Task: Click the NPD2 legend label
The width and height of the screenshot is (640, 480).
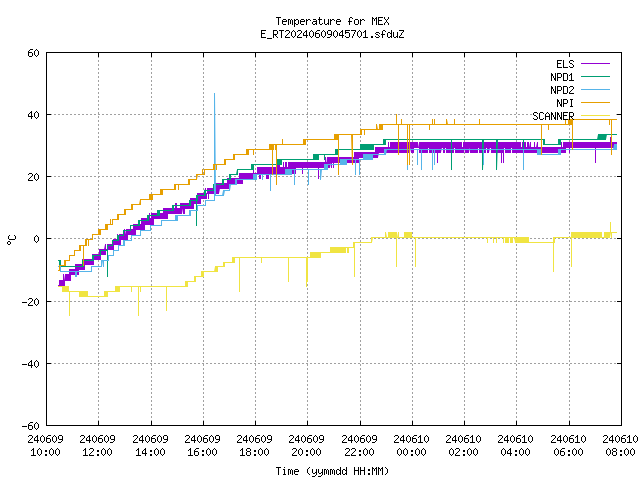Action: pos(562,90)
